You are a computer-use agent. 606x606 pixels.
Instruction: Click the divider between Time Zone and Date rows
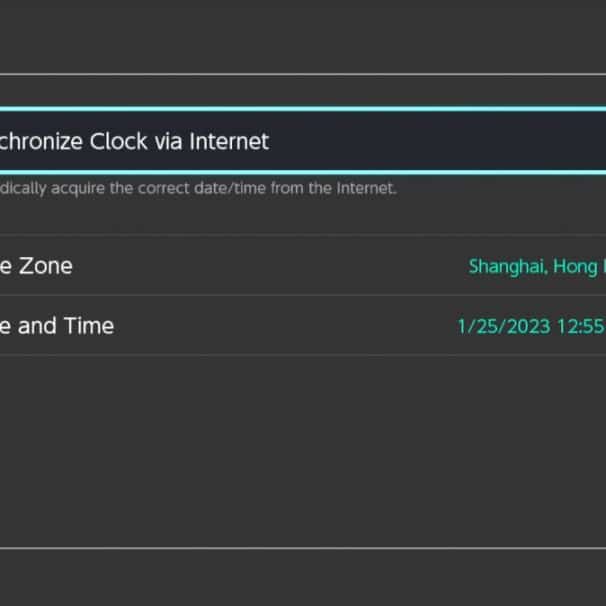tap(300, 295)
